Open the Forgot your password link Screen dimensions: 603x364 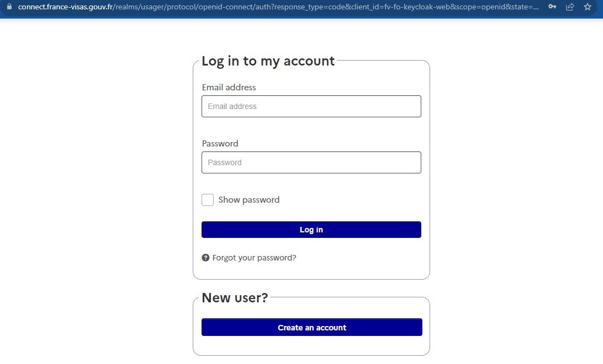tap(254, 257)
